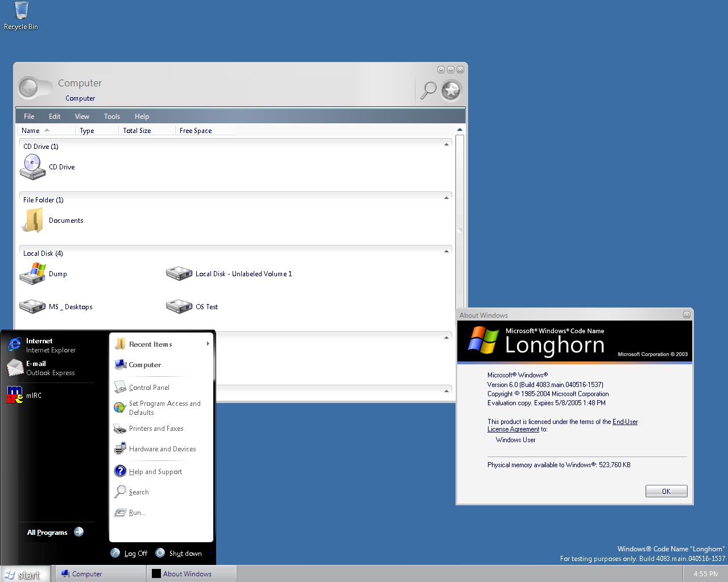728x582 pixels.
Task: Expand the Recent Items submenu
Action: pyautogui.click(x=162, y=344)
